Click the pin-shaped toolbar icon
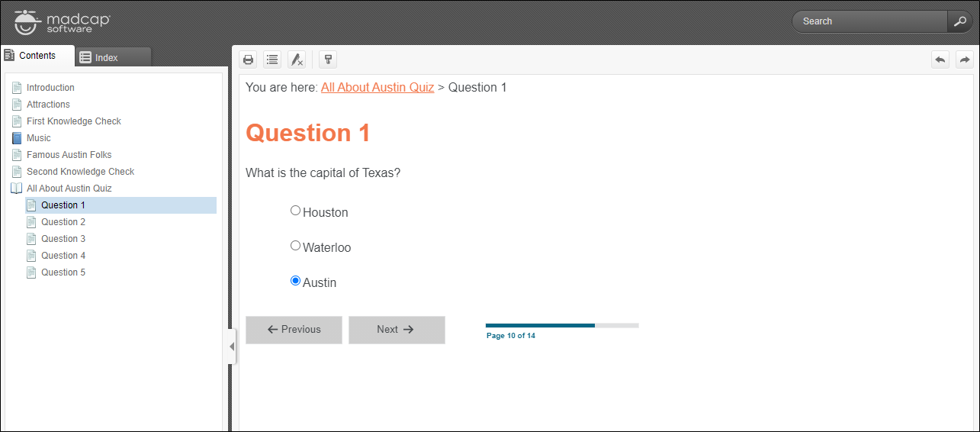 pyautogui.click(x=328, y=60)
